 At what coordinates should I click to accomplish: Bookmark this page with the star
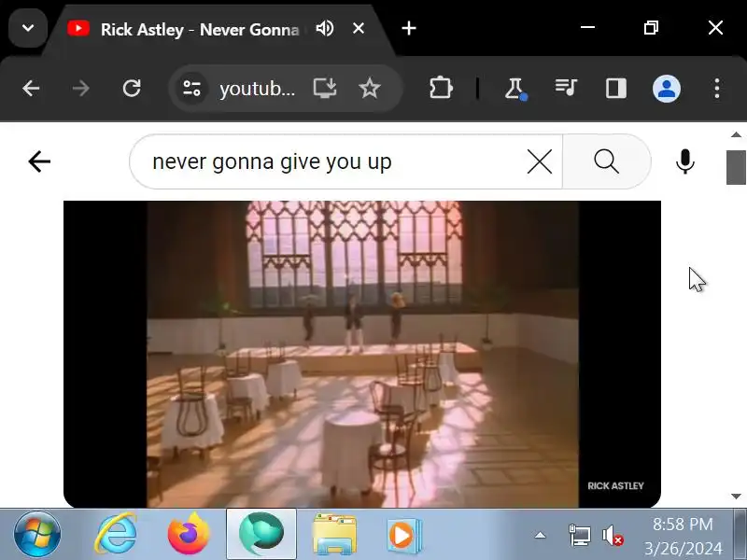point(369,88)
